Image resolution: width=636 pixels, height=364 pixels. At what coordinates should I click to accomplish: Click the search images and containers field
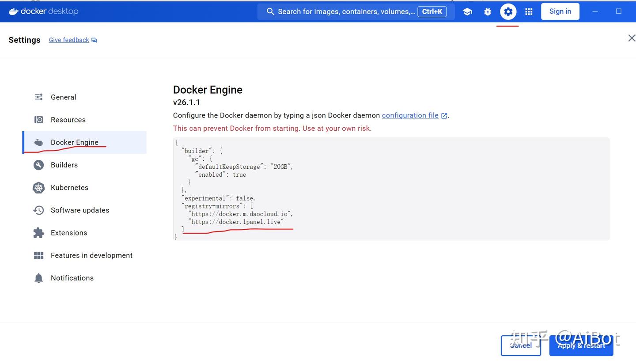pyautogui.click(x=349, y=11)
